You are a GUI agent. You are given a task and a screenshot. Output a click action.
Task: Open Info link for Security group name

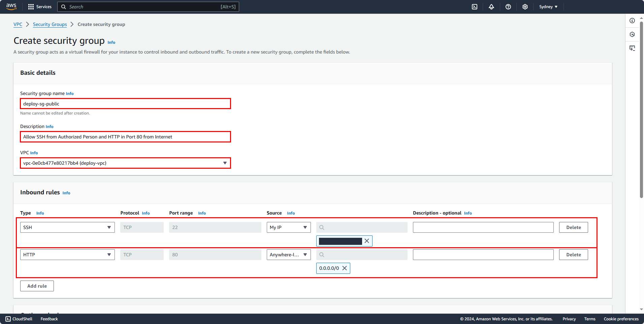[70, 94]
